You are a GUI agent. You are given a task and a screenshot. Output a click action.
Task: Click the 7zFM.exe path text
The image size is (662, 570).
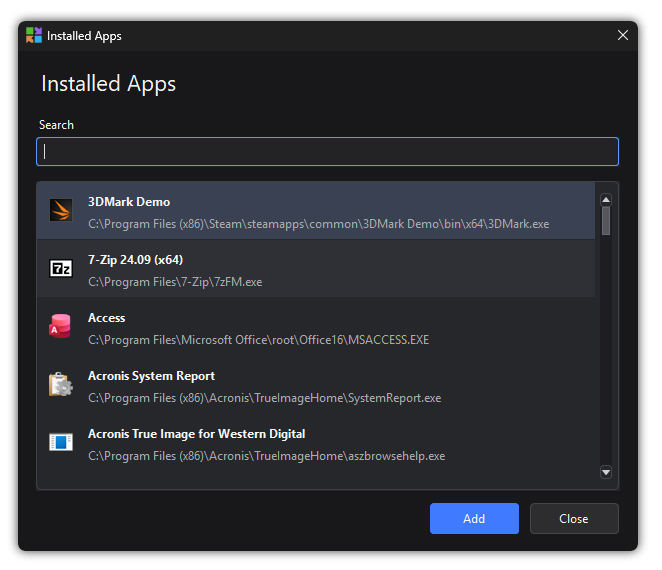coord(175,282)
